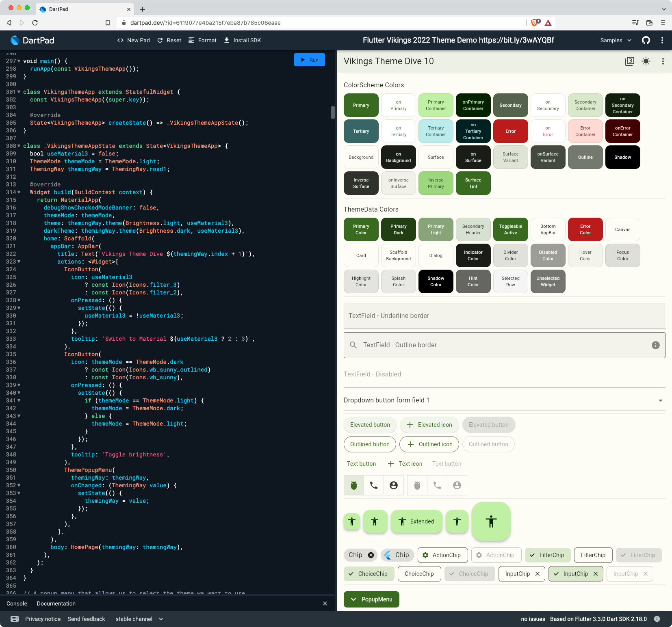Open DartPad's vertical more-options menu

662,40
